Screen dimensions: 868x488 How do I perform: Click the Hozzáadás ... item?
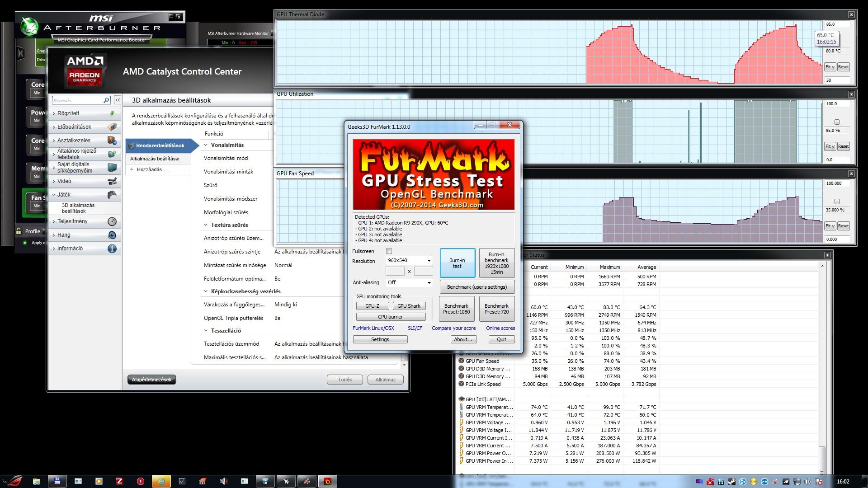(152, 169)
